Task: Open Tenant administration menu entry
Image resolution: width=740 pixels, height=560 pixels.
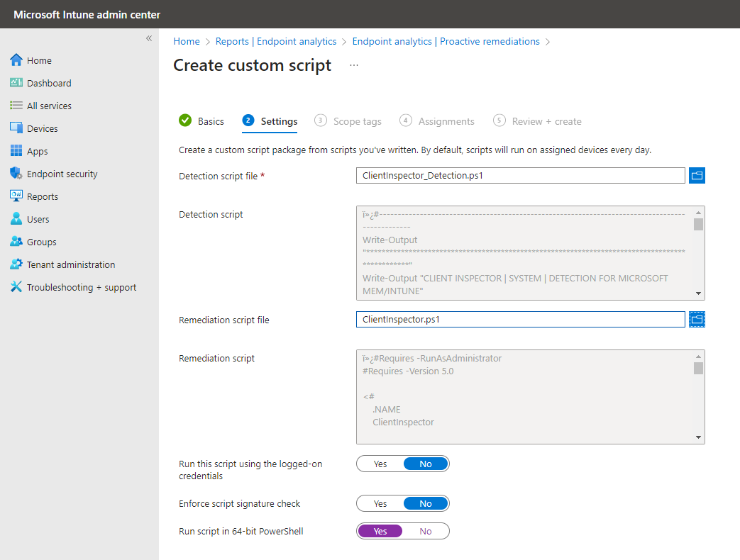Action: click(x=71, y=264)
